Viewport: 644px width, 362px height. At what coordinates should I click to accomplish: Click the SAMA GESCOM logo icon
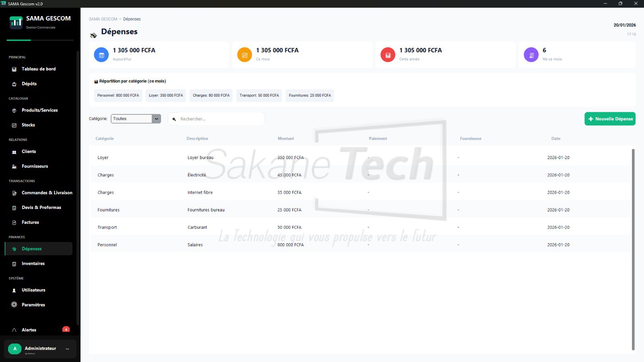coord(16,22)
